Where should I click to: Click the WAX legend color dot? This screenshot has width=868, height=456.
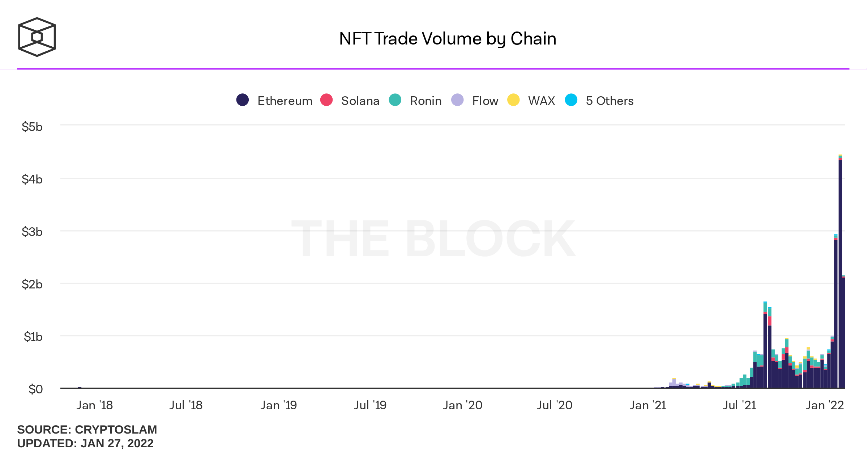tap(513, 100)
